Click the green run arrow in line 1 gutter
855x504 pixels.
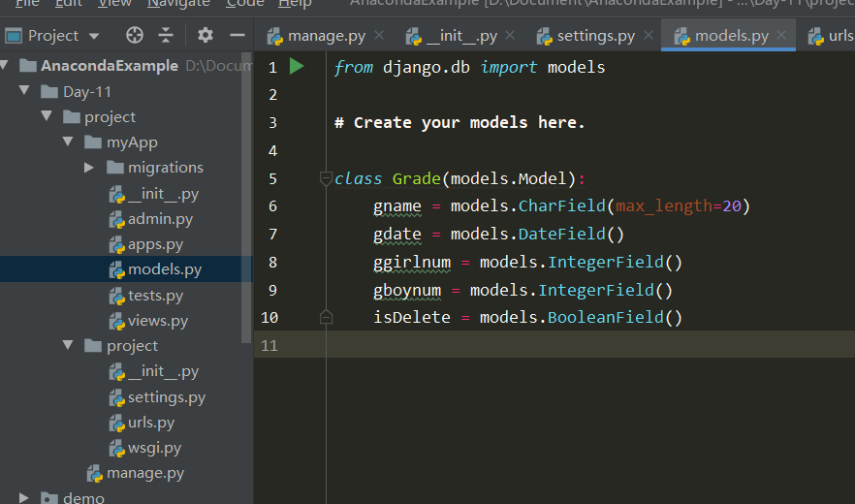click(x=297, y=67)
